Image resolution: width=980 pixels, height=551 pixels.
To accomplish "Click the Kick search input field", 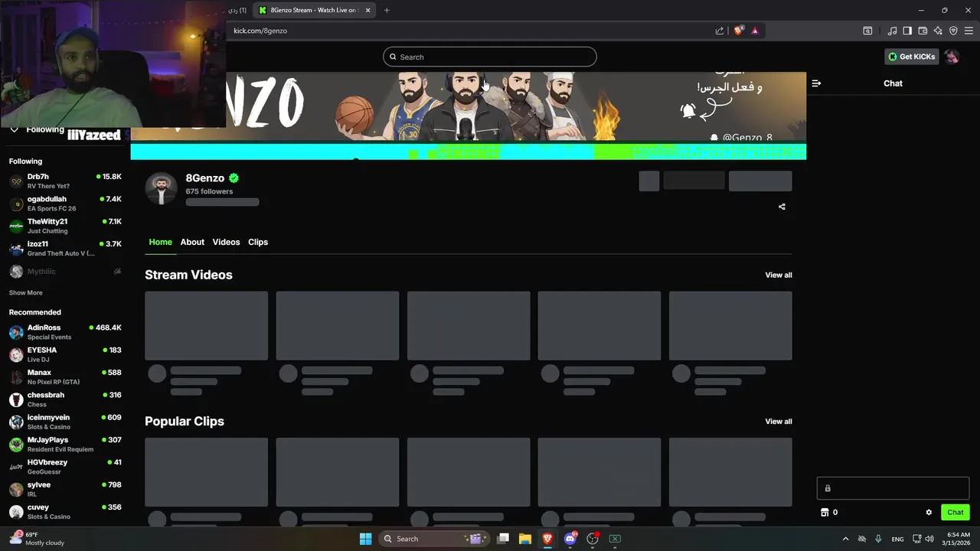I will coord(490,57).
